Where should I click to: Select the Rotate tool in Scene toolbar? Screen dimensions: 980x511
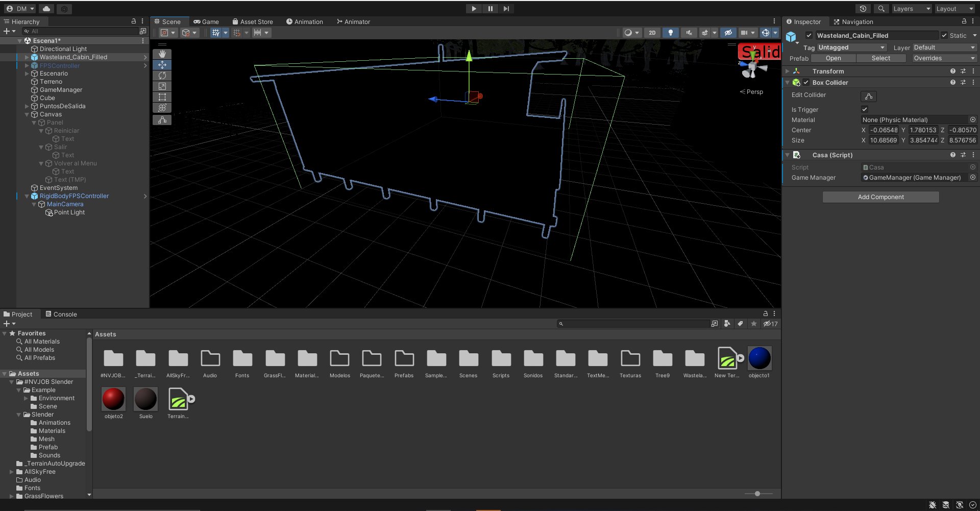[162, 76]
